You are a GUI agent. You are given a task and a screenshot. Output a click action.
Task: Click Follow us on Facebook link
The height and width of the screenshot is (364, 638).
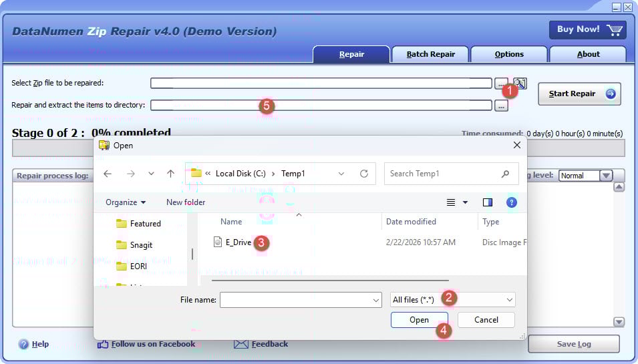coord(154,345)
